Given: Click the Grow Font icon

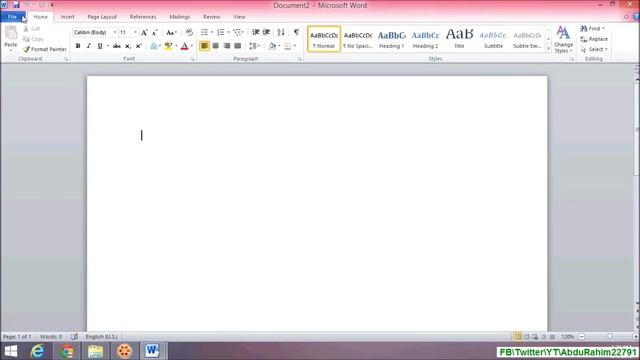Looking at the screenshot, I should (x=144, y=32).
